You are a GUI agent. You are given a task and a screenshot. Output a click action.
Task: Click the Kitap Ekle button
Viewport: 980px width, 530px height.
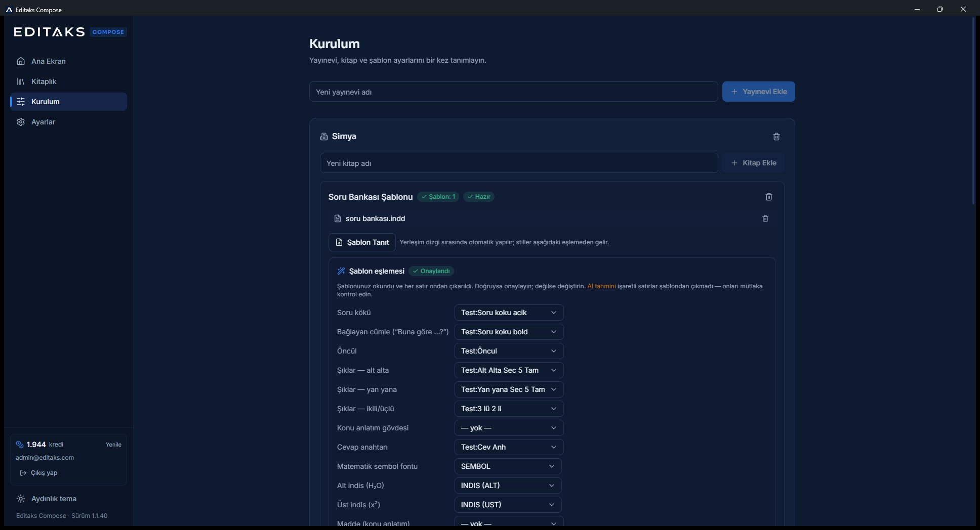click(x=753, y=163)
